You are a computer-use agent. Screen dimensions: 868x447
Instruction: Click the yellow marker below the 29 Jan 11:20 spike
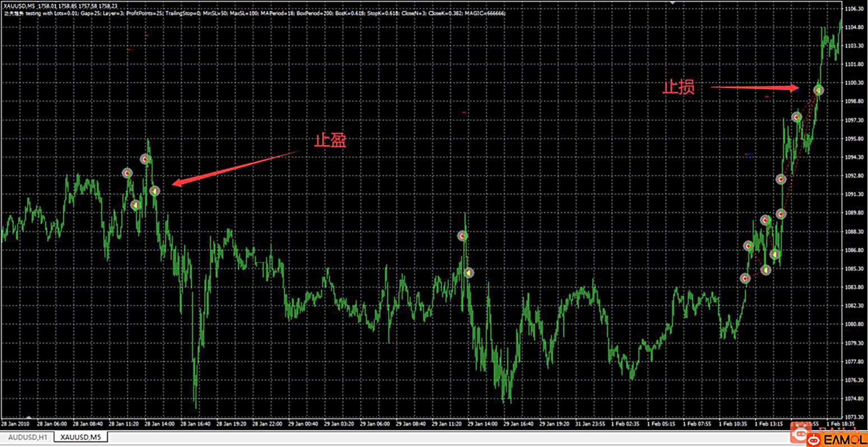pyautogui.click(x=469, y=273)
